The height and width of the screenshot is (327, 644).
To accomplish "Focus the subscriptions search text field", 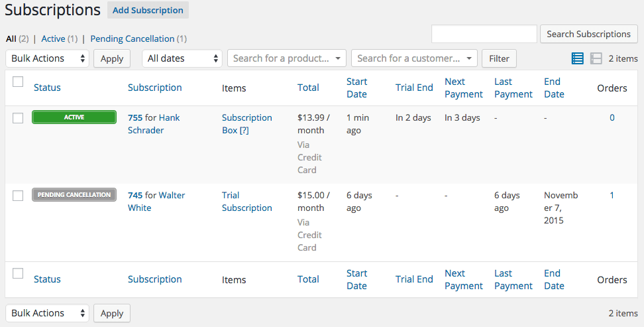I will pos(484,34).
